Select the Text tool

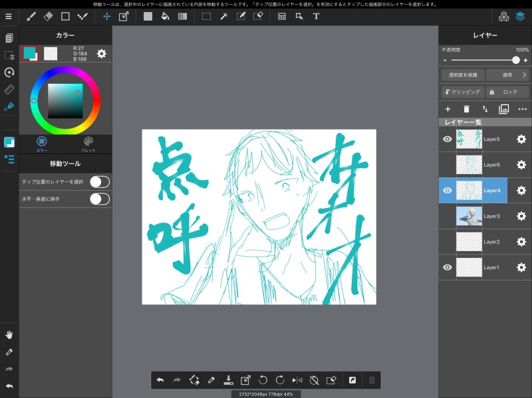pos(316,16)
